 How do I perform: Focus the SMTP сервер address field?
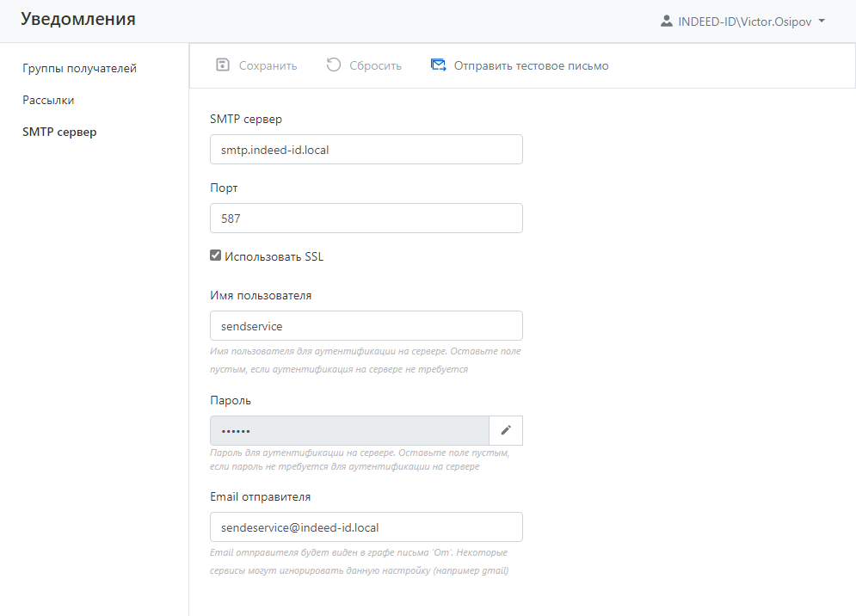(x=366, y=149)
